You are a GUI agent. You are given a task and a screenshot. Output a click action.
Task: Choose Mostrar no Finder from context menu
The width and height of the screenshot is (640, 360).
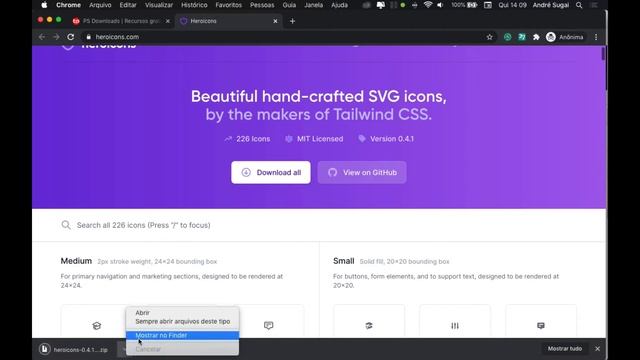click(182, 336)
